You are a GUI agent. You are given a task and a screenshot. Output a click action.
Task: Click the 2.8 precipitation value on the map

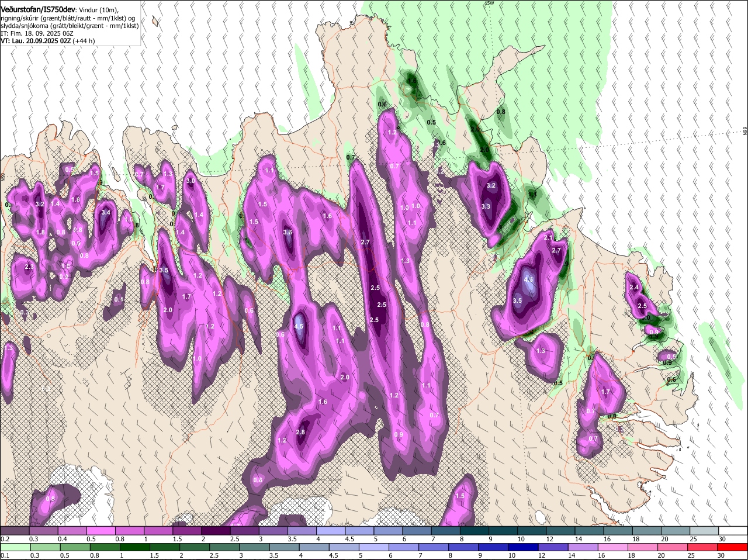coord(301,432)
